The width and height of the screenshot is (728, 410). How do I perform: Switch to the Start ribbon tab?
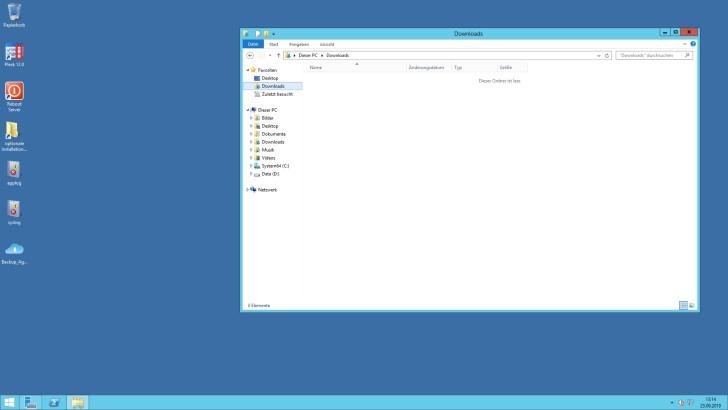click(x=273, y=44)
